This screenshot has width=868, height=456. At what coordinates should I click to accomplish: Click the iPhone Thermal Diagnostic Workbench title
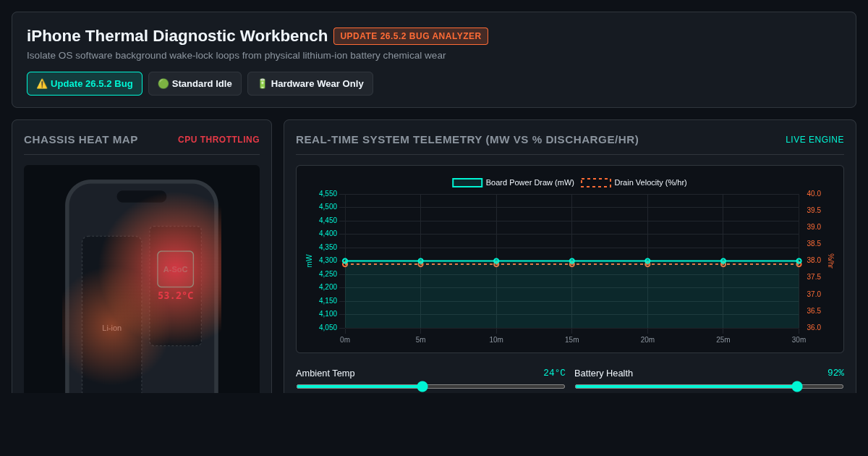pos(177,36)
